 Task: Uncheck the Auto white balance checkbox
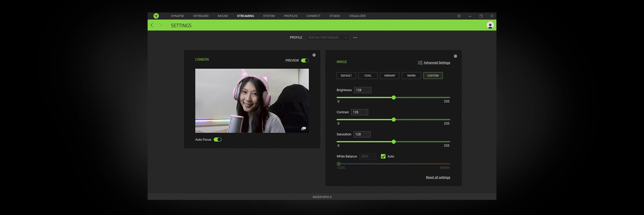383,157
